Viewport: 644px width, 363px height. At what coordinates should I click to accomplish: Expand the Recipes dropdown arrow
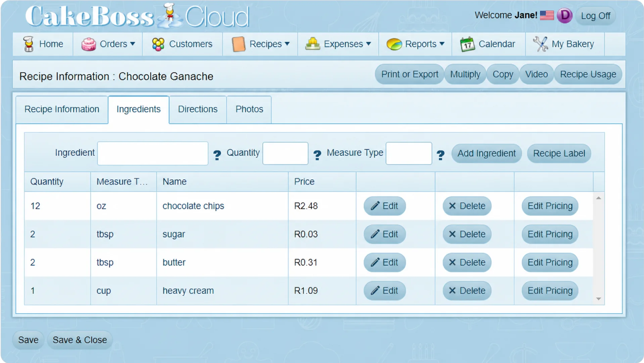click(287, 44)
